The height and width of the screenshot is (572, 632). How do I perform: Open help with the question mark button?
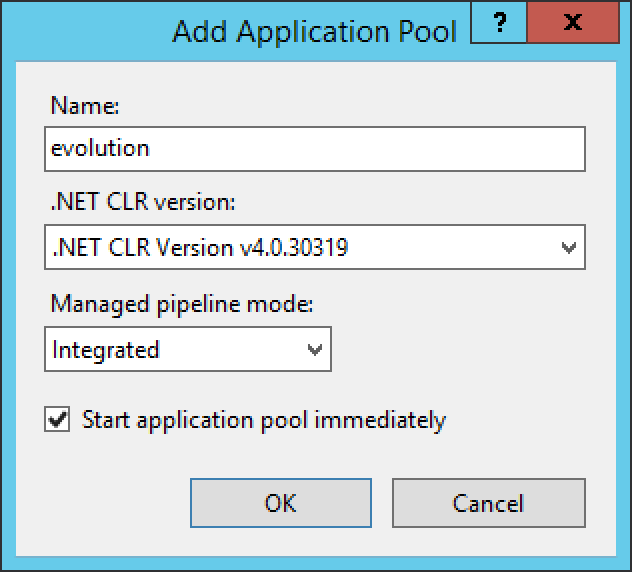(x=499, y=22)
